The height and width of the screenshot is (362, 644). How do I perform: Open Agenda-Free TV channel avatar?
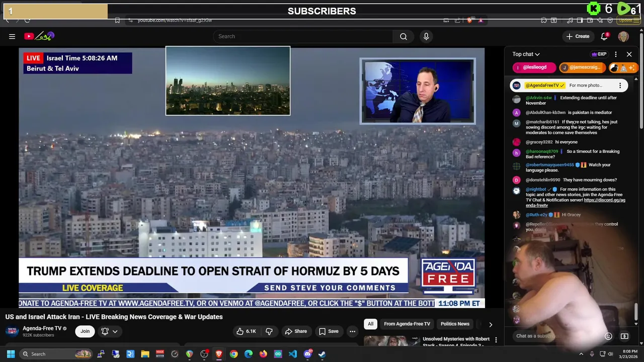click(x=12, y=331)
